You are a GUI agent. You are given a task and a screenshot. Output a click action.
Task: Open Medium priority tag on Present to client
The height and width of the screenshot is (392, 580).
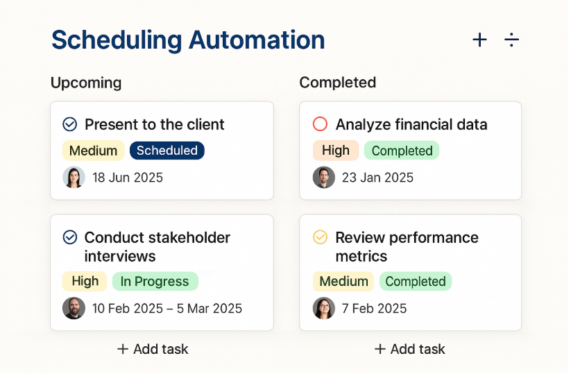93,151
